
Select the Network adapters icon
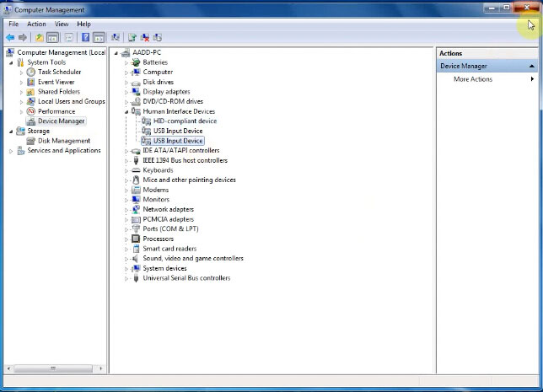point(136,210)
